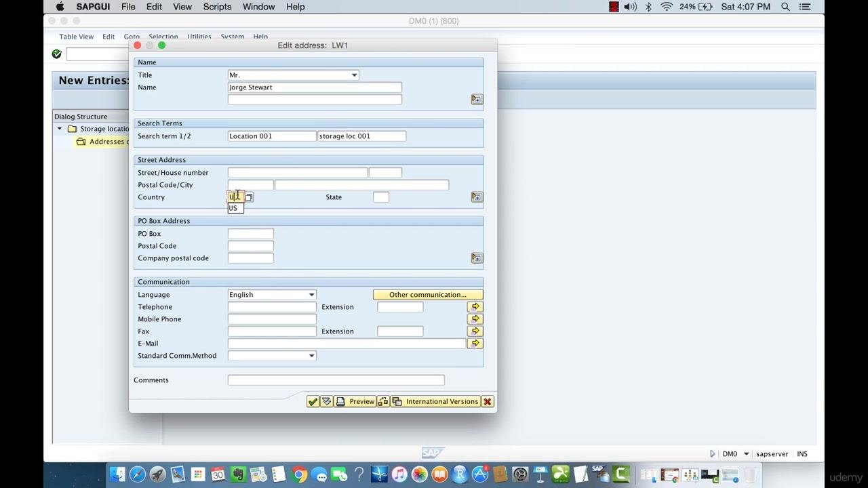The width and height of the screenshot is (868, 488).
Task: Click the Telephone number field
Action: tap(272, 307)
